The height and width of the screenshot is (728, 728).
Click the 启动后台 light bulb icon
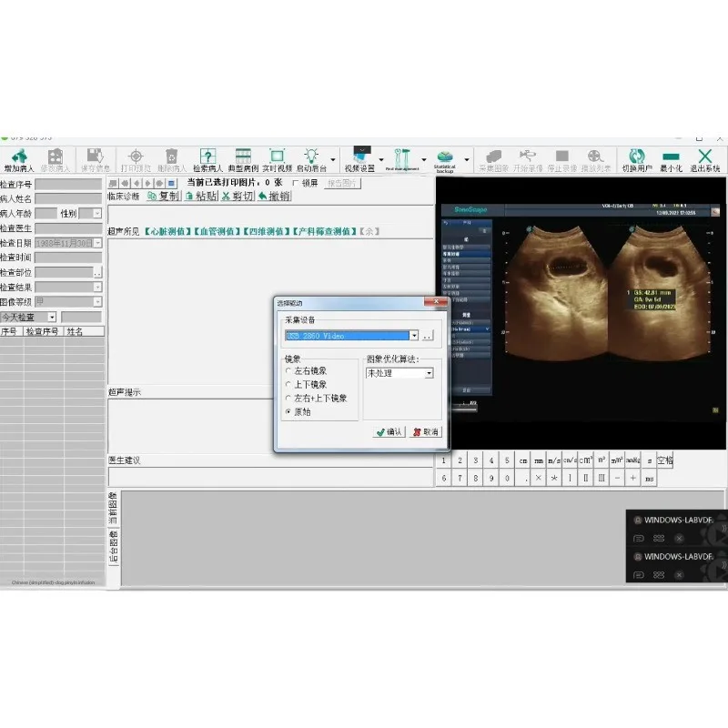coord(311,160)
